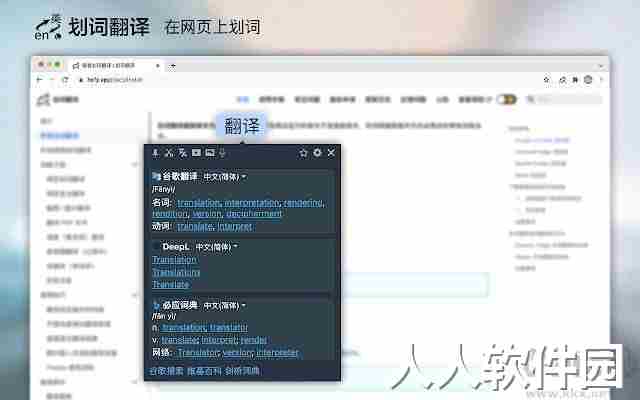Favorite the result with the star icon in popup
Viewport: 640px width, 400px height.
[303, 153]
